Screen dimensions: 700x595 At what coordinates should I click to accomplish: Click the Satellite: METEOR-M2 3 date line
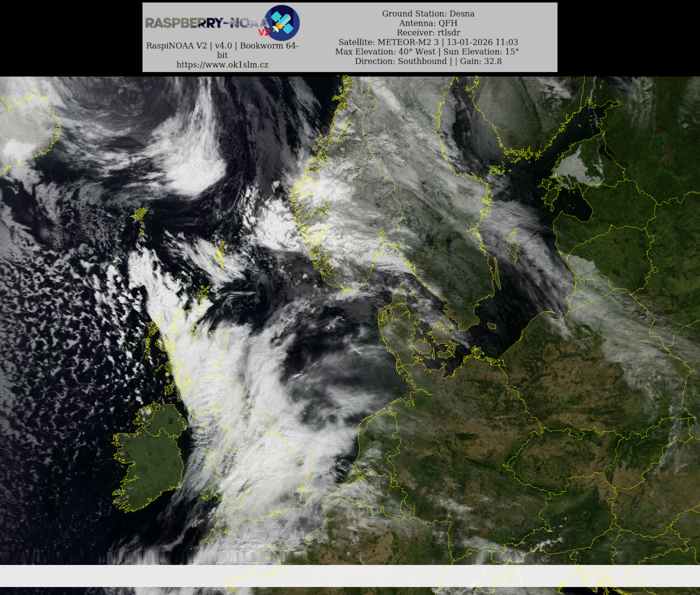(x=428, y=42)
